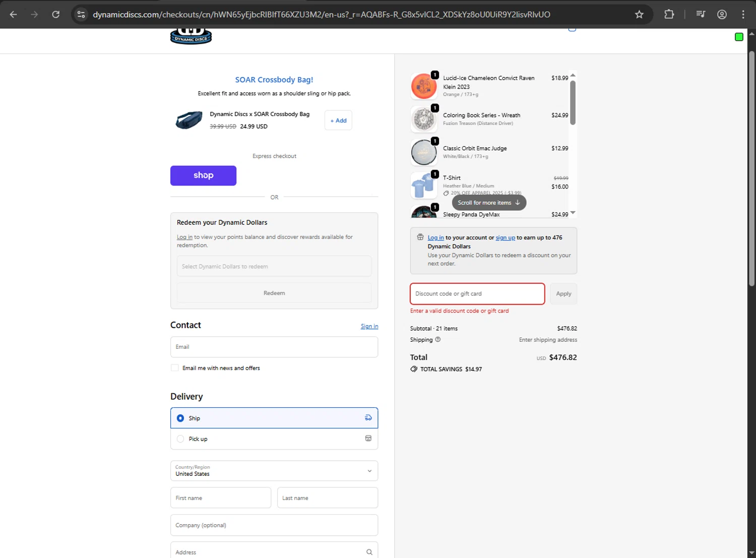Click the Subtotal 21 items text

pyautogui.click(x=434, y=328)
